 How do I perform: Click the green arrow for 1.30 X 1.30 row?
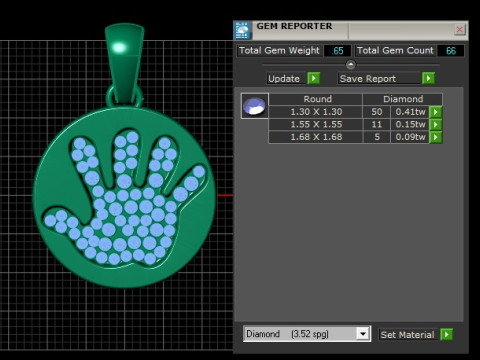(436, 112)
